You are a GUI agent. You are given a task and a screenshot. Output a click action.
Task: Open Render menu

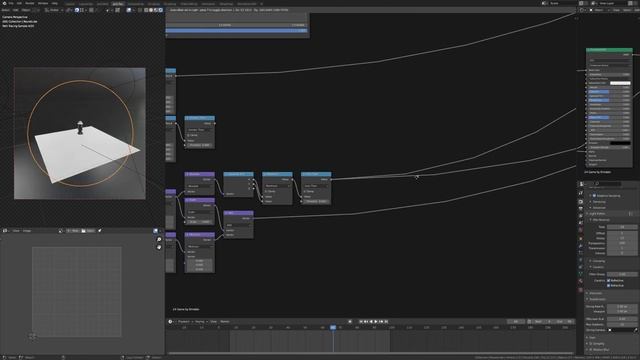point(30,3)
